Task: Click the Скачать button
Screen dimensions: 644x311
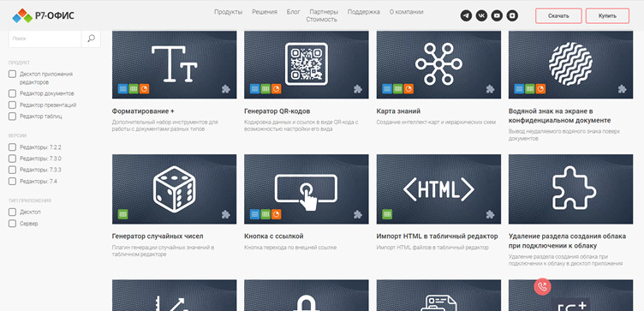Action: (x=558, y=16)
